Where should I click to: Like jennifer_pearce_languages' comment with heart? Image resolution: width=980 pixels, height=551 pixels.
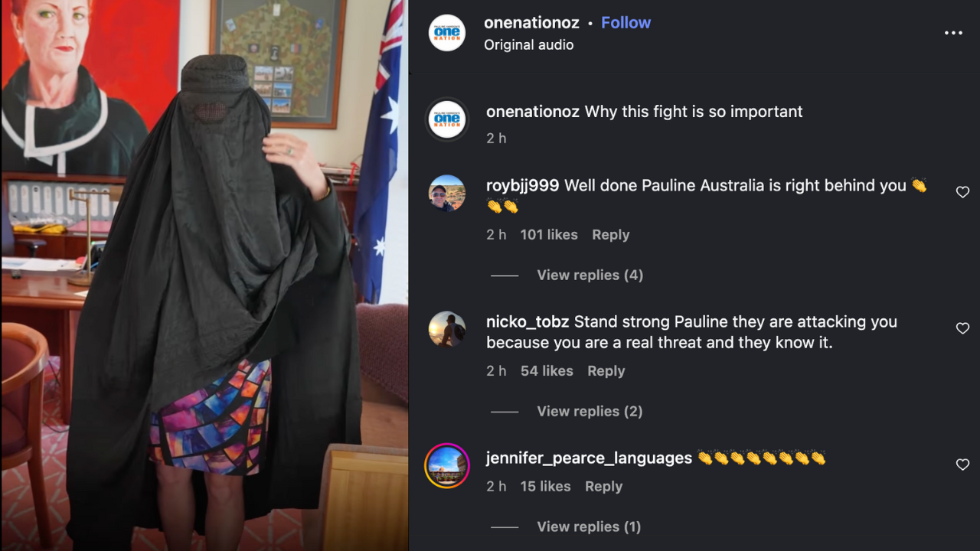pyautogui.click(x=962, y=465)
